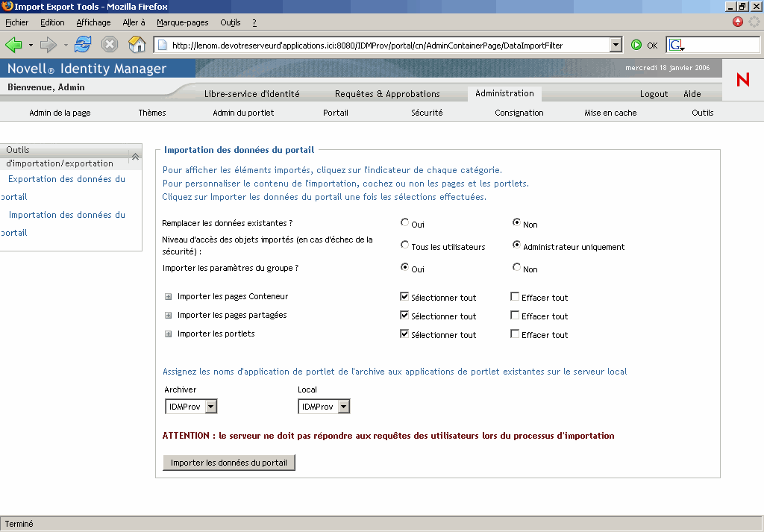764x532 pixels.
Task: Click the mercredi 18 janvier 2006 date
Action: coord(668,68)
